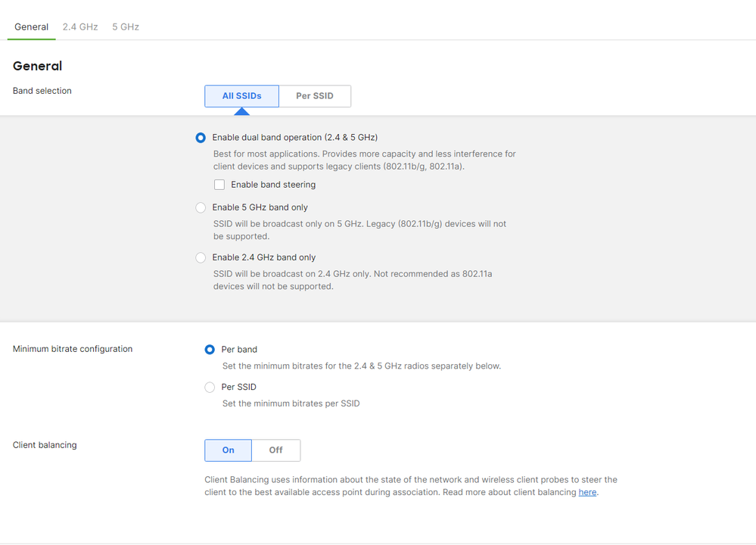The image size is (756, 545).
Task: Switch to the 2.4 GHz tab
Action: click(80, 26)
